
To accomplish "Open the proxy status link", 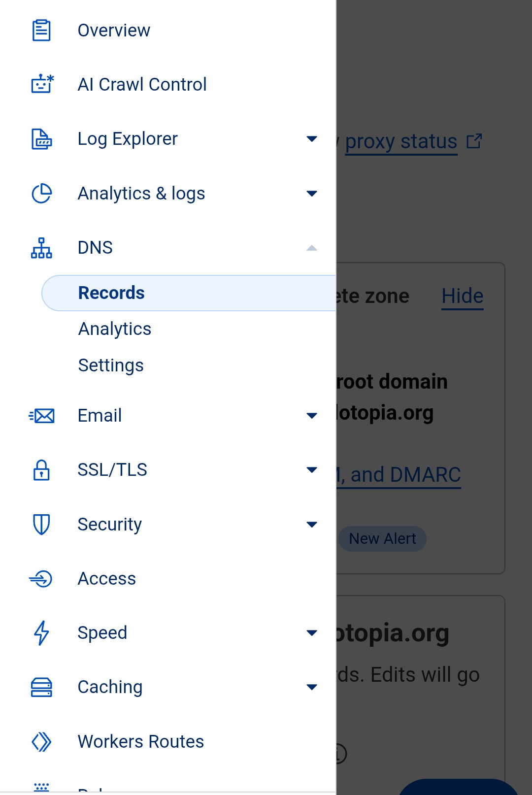I will [x=401, y=142].
